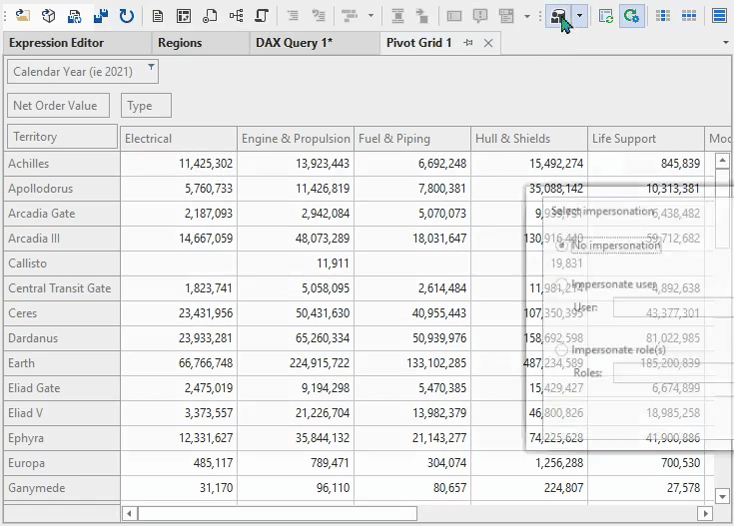This screenshot has width=734, height=526.
Task: Open the format DAX dropdown arrow
Action: (371, 16)
